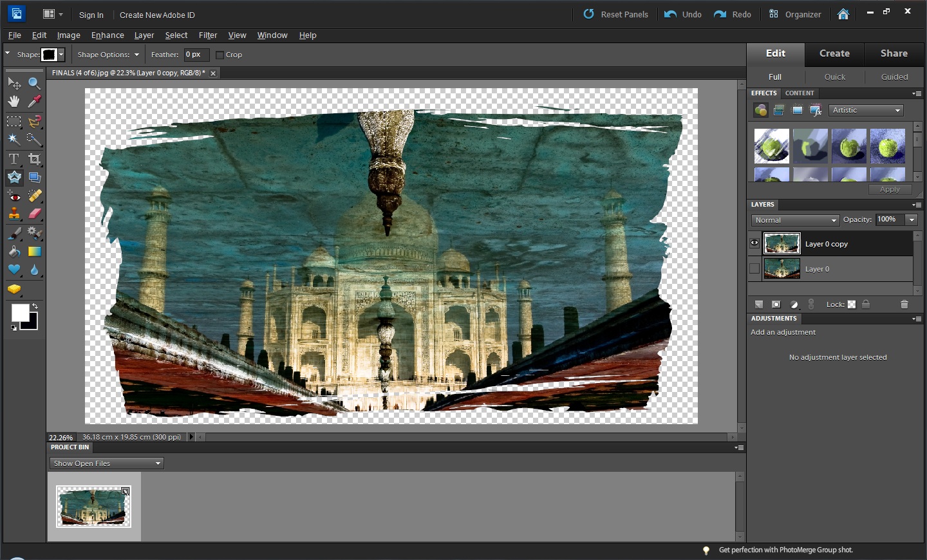This screenshot has height=560, width=927.
Task: Open the Effects panel options menu
Action: click(917, 93)
